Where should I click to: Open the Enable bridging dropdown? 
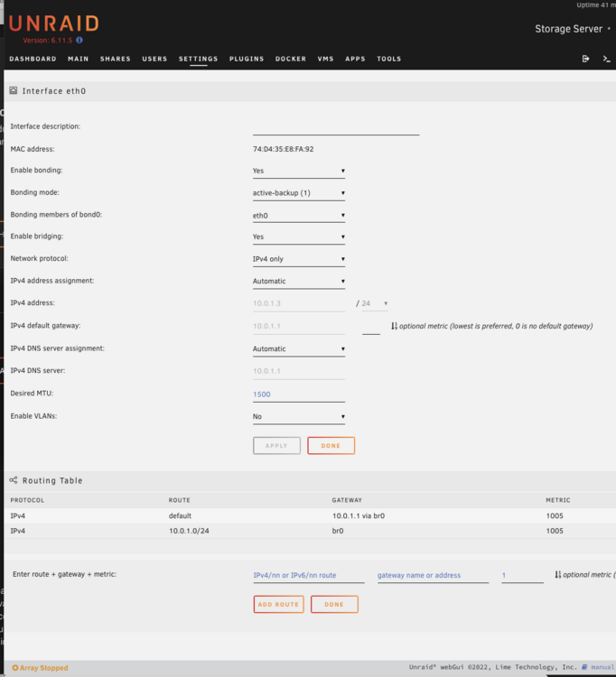coord(298,236)
